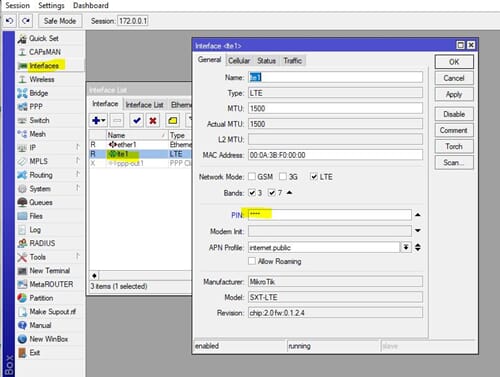Screen dimensions: 500x377
Task: Open the Manual
Action: point(40,325)
